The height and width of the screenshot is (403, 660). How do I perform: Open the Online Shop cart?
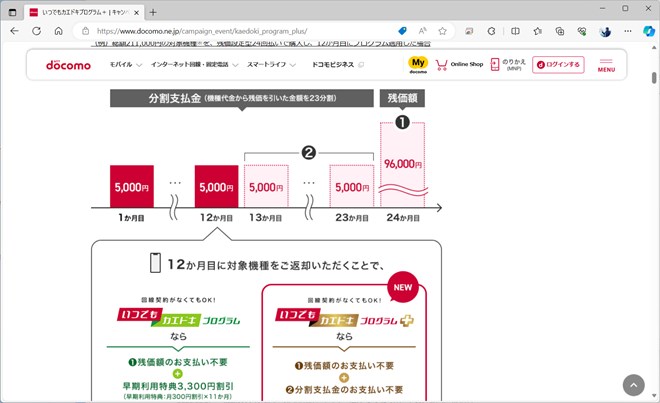[x=459, y=64]
